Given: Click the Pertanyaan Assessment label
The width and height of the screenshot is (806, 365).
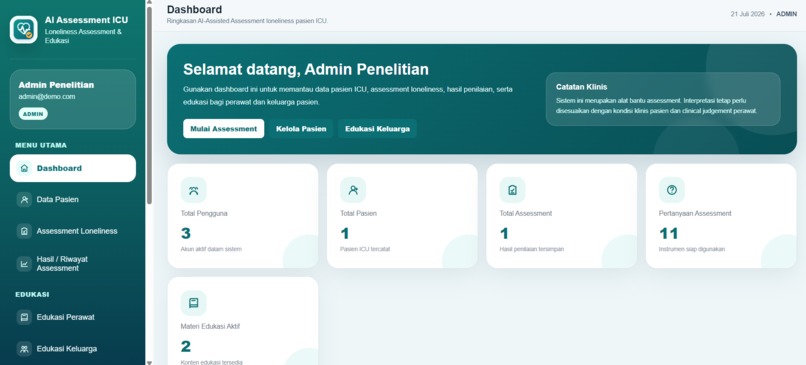Looking at the screenshot, I should point(695,213).
